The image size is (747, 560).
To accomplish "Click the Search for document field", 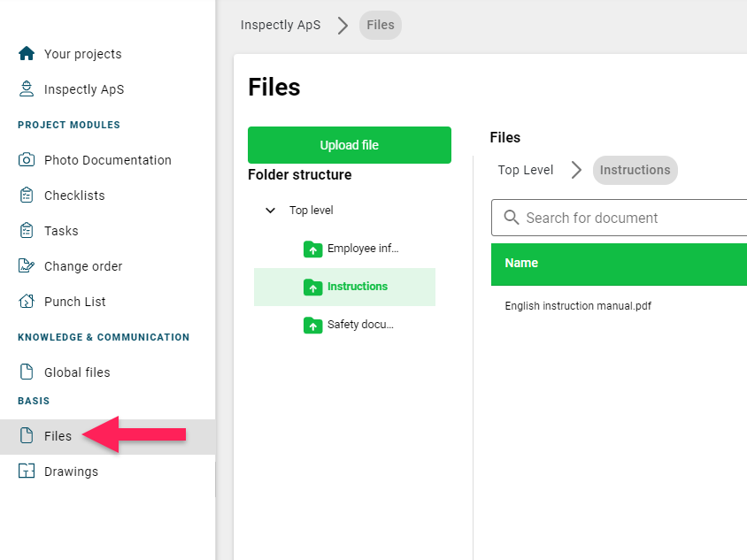I will pos(620,218).
